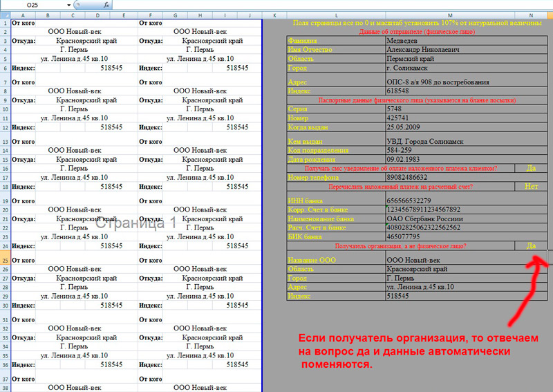This screenshot has height=392, width=553.
Task: Toggle the 'Нет' cell for расчетный счет question
Action: (x=531, y=186)
